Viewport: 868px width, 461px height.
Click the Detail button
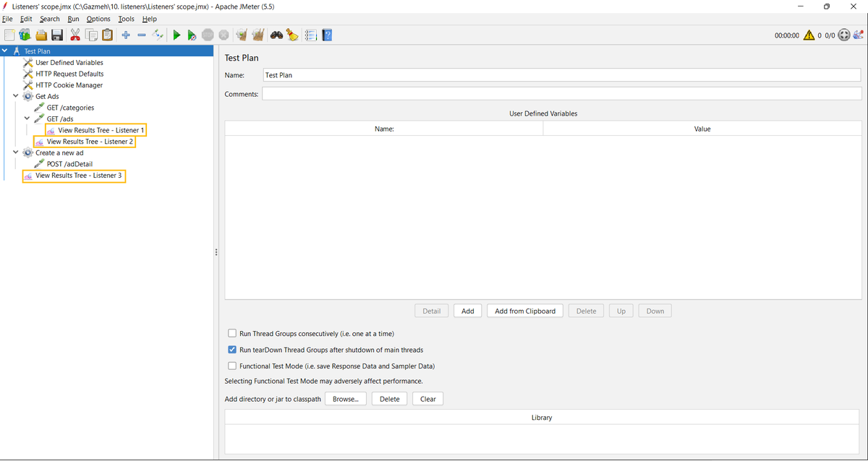pos(432,311)
